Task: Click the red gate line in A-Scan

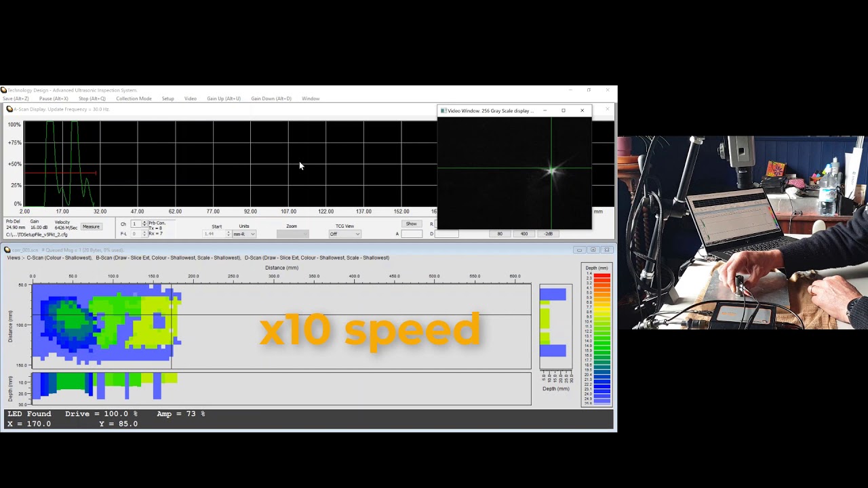Action: pyautogui.click(x=60, y=173)
